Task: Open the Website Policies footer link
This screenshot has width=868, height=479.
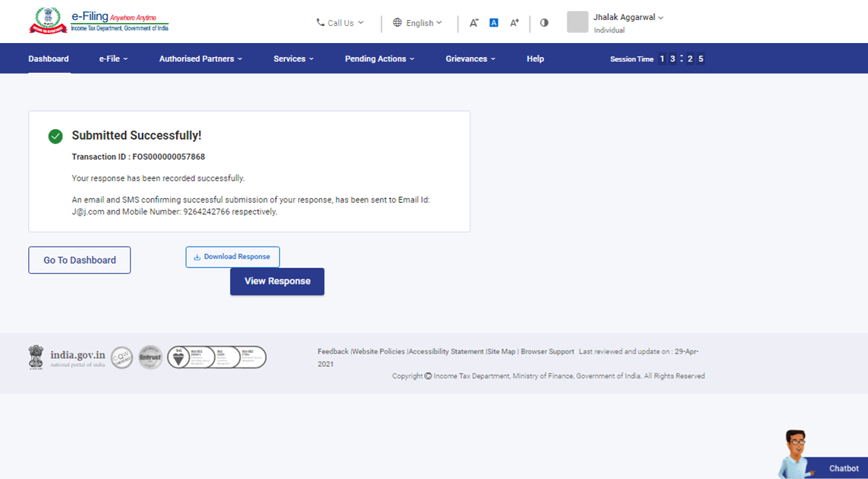Action: [x=378, y=351]
